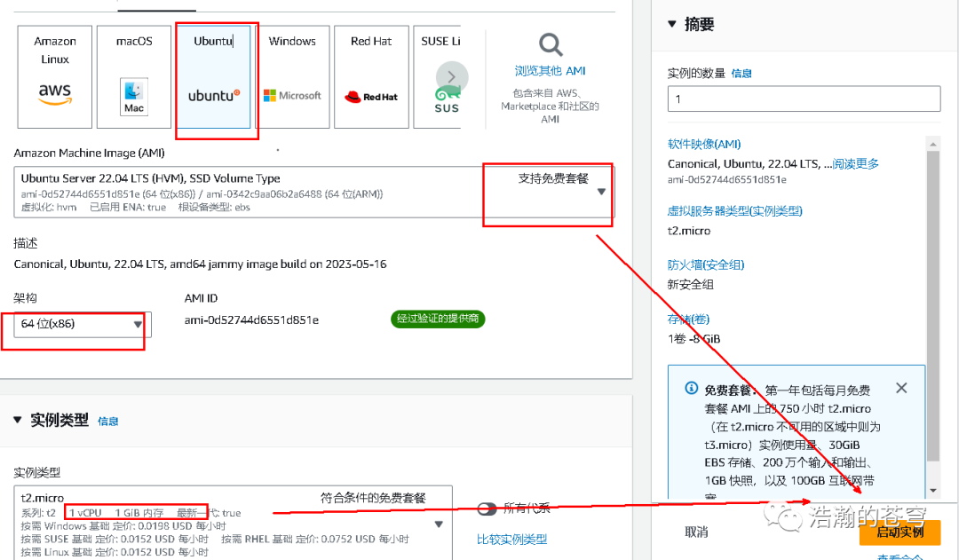The image size is (959, 560).
Task: Click t2.micro text in the summary
Action: [689, 231]
